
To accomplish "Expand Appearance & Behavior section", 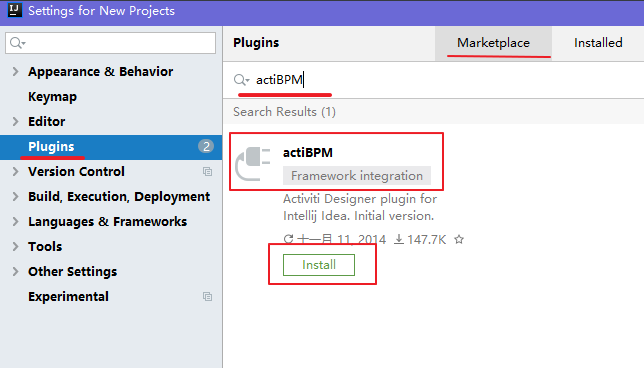I will tap(16, 71).
